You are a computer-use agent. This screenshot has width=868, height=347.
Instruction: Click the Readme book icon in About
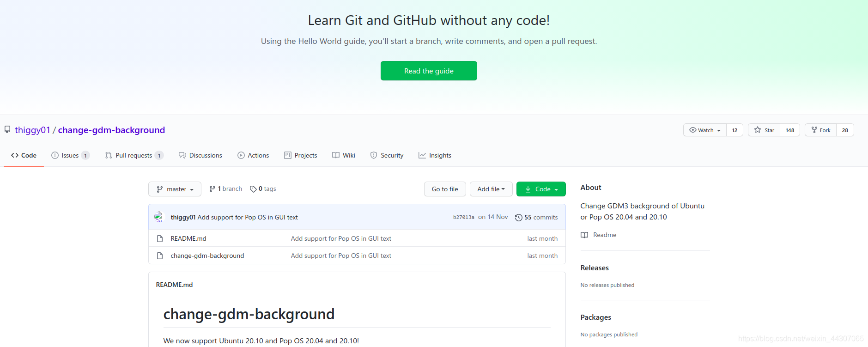coord(584,235)
